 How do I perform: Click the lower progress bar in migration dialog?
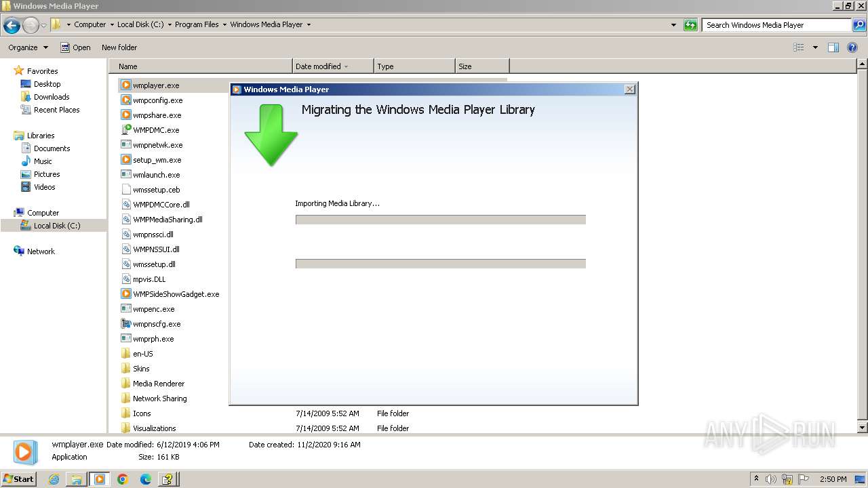point(441,264)
